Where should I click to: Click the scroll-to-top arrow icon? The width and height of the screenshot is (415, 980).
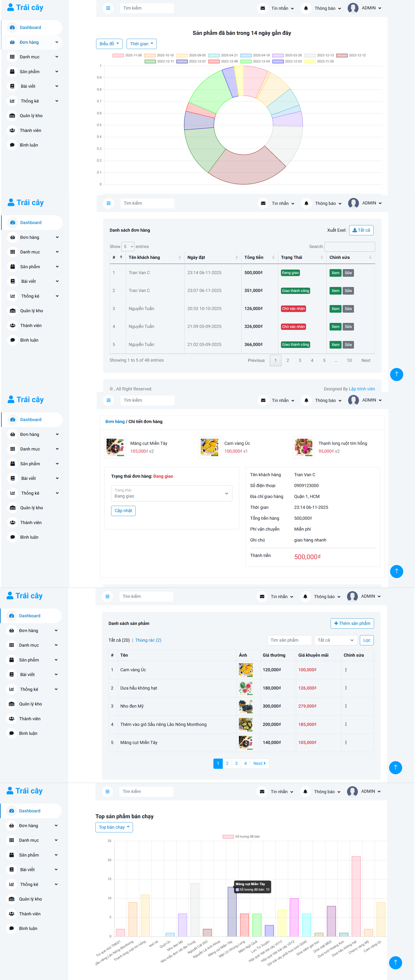(396, 374)
